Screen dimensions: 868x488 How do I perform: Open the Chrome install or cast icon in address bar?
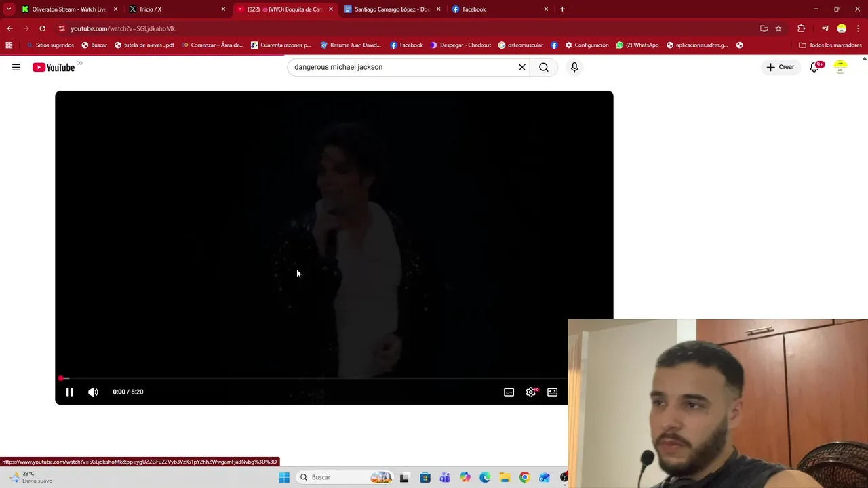[764, 28]
